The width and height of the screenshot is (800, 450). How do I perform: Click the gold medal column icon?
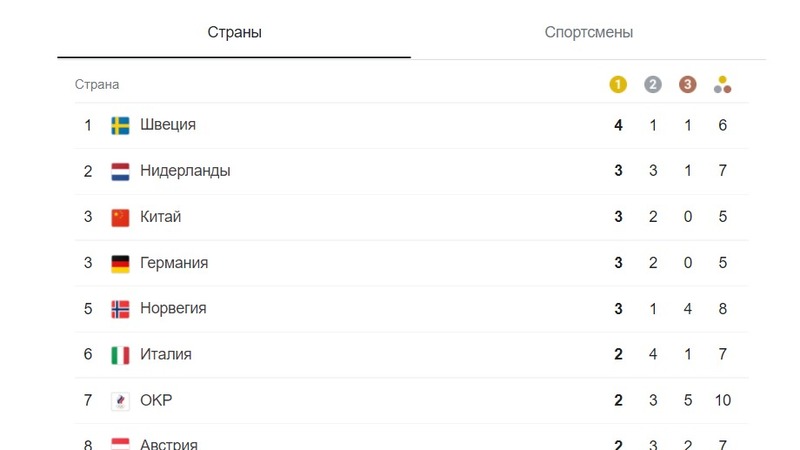(618, 84)
